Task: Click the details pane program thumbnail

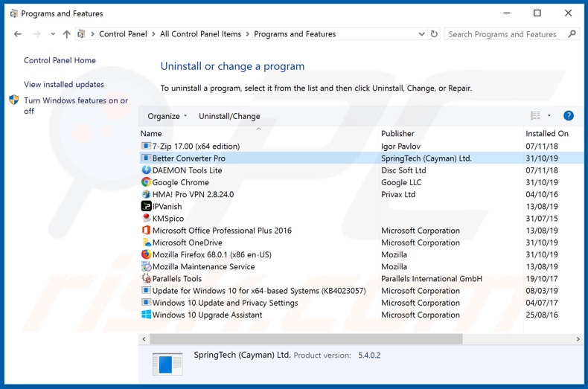Action: click(167, 364)
